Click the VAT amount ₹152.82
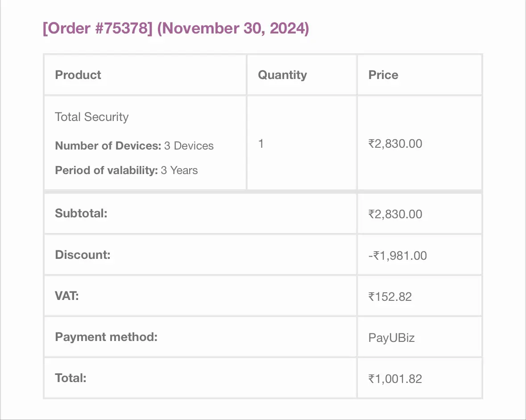Image resolution: width=526 pixels, height=420 pixels. (390, 297)
